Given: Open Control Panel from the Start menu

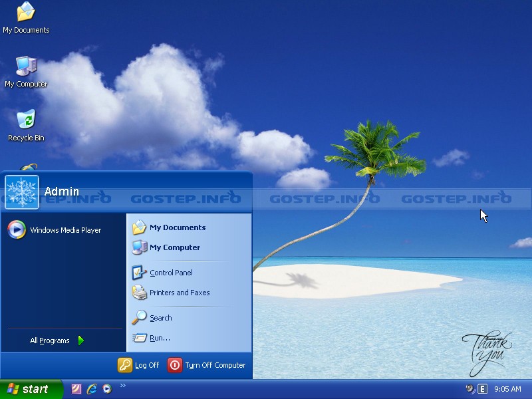Looking at the screenshot, I should click(x=170, y=273).
